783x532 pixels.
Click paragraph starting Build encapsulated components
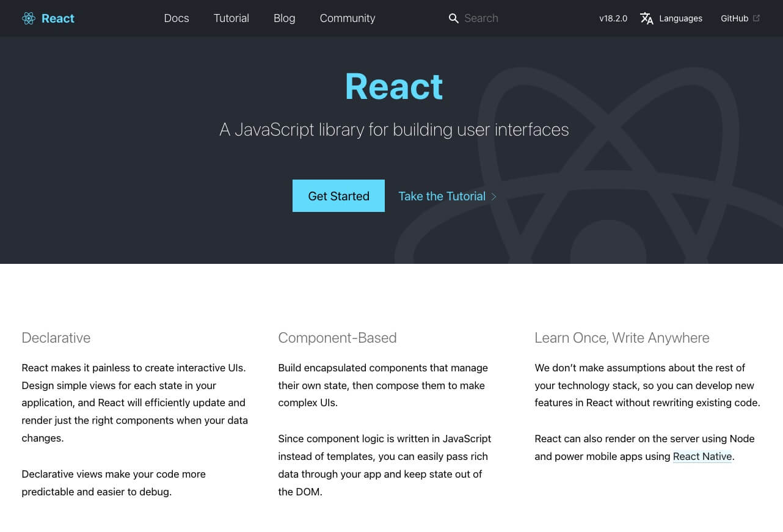(x=383, y=385)
